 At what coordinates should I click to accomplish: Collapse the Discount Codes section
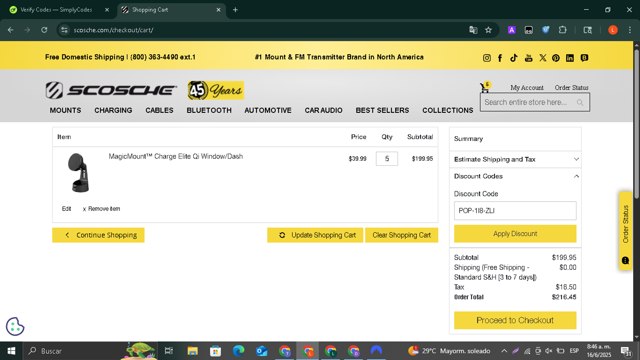point(515,176)
